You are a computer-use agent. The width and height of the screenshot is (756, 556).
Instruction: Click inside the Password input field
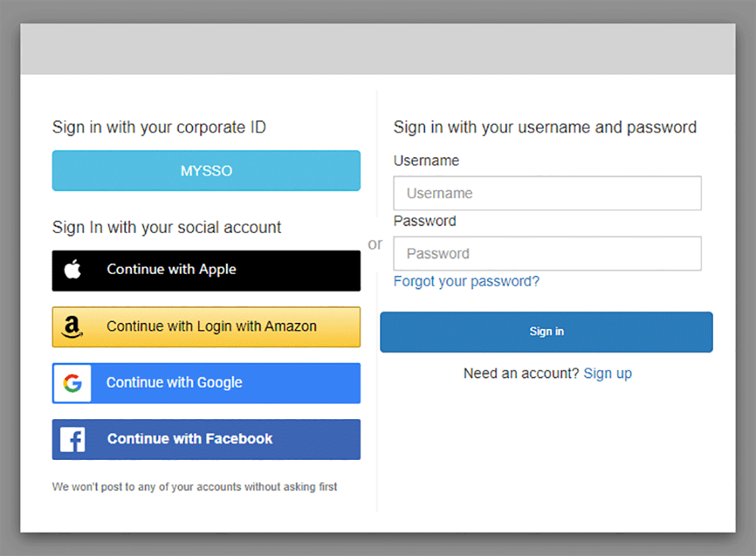tap(547, 253)
